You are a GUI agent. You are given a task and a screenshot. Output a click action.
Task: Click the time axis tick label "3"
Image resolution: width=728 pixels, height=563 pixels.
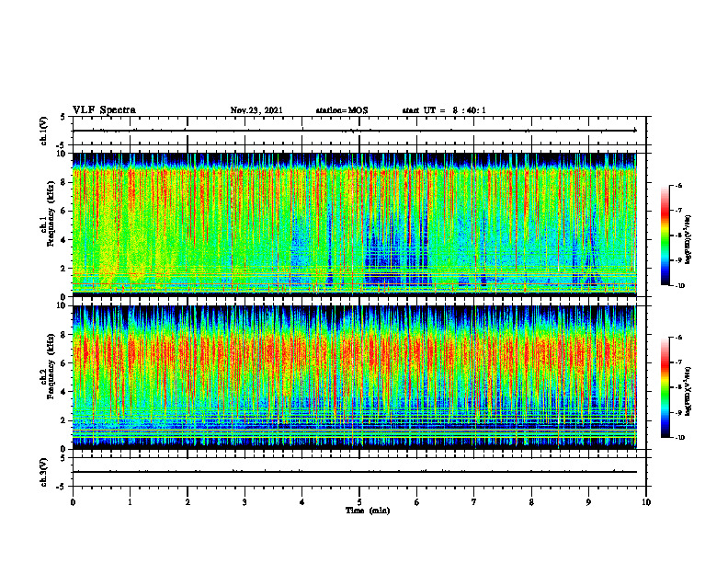(x=245, y=502)
